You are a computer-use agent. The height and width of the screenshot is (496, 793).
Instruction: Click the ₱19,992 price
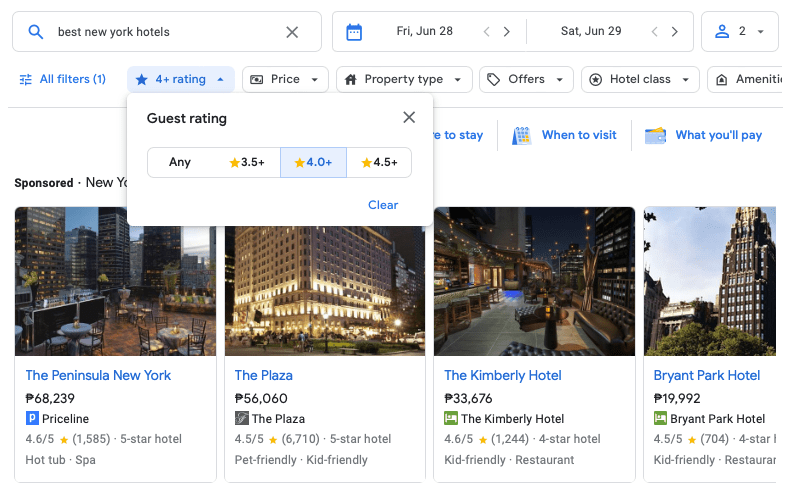[677, 398]
